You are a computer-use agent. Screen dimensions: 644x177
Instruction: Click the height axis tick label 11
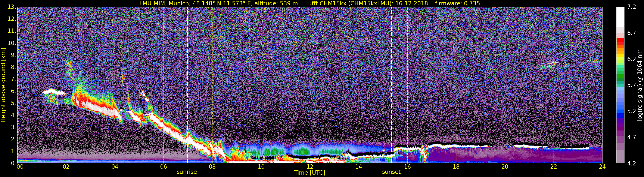12,31
